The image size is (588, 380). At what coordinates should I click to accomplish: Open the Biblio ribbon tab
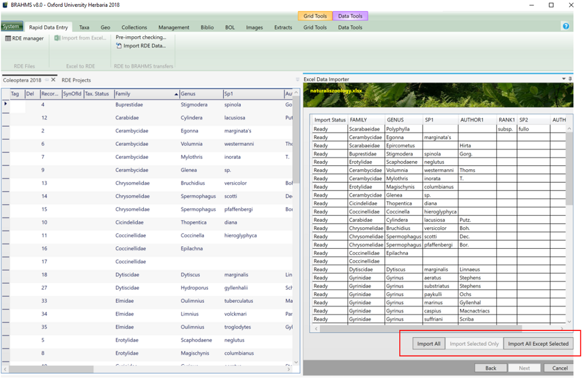click(207, 28)
